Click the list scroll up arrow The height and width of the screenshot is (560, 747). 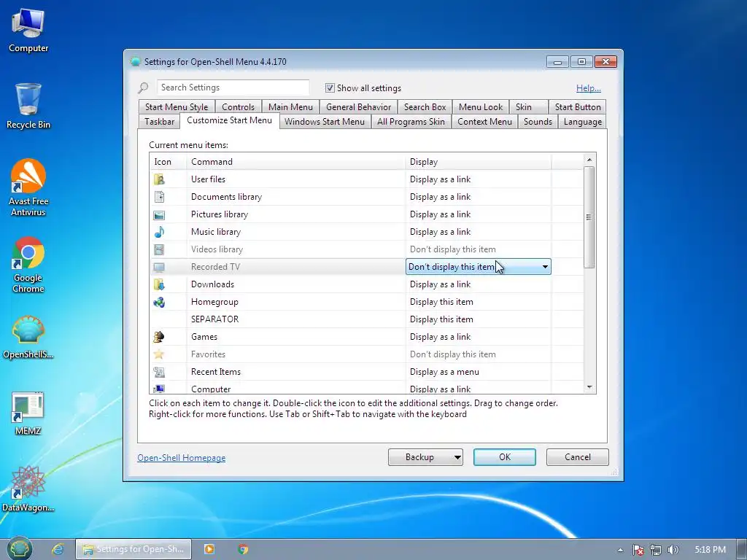(589, 160)
